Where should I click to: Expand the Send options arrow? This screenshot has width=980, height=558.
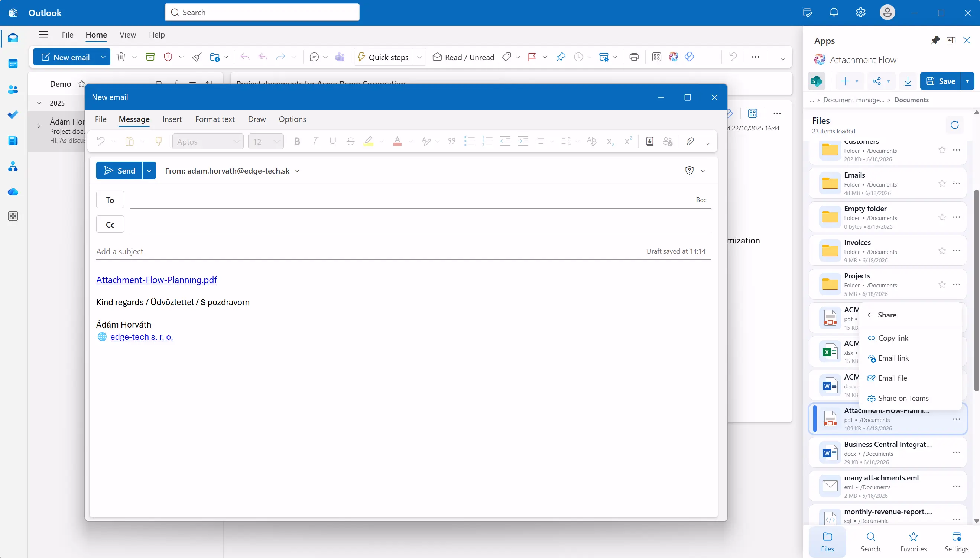149,171
